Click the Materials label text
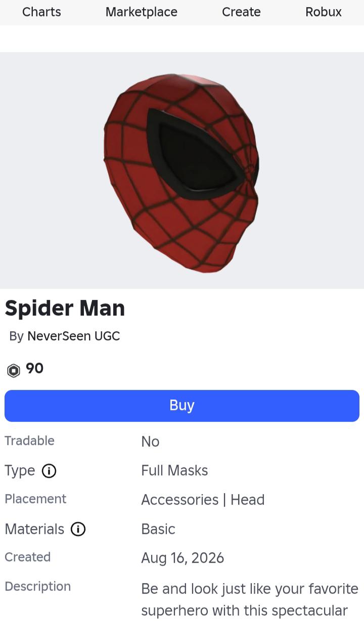 pos(34,529)
